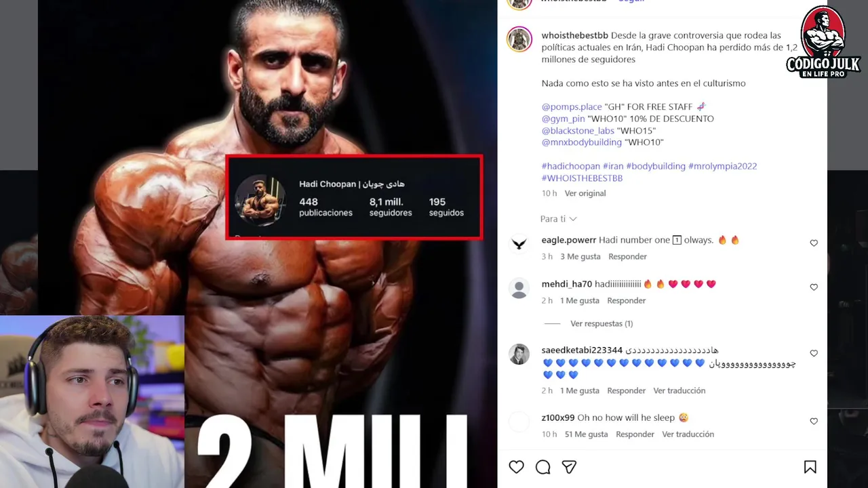Open the comment bubble icon
This screenshot has height=488, width=868.
543,467
